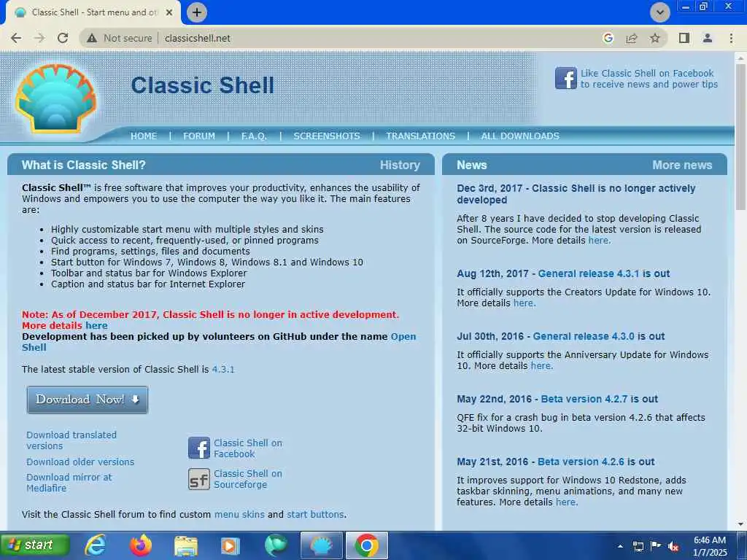Click 'here' after More details in red note
This screenshot has width=747, height=560.
coord(96,326)
